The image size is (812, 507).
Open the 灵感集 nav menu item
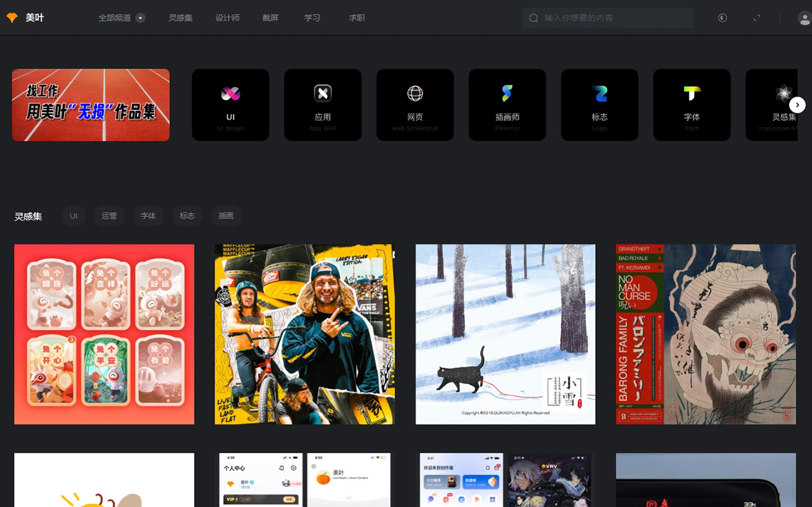180,18
